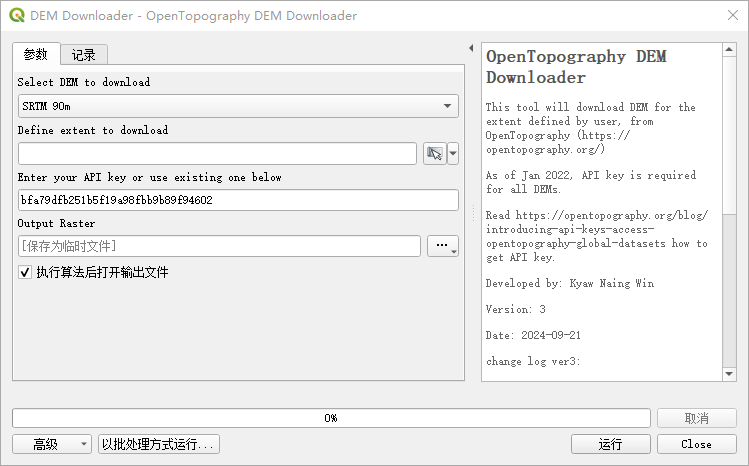
Task: Click the 取消 cancel button
Action: click(696, 418)
